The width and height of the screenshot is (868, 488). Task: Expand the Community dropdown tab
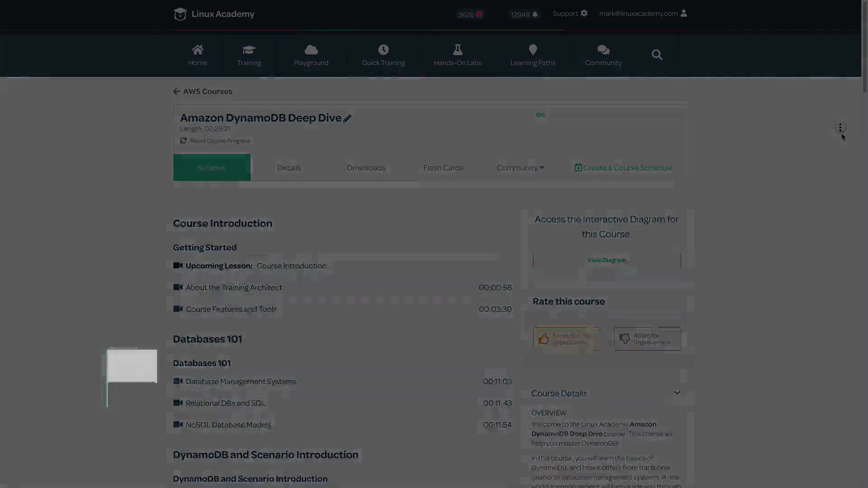pos(520,168)
